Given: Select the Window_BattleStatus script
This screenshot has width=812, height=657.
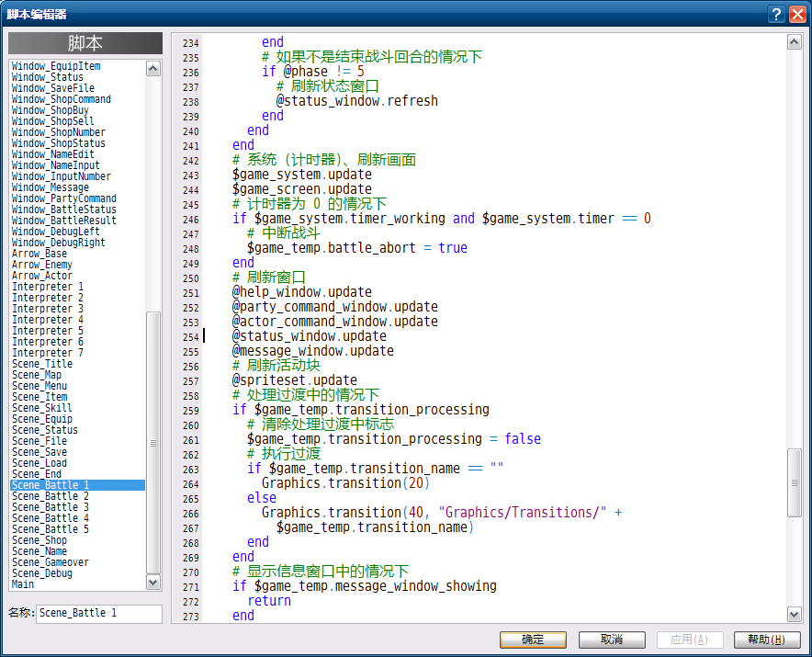Looking at the screenshot, I should tap(78, 210).
